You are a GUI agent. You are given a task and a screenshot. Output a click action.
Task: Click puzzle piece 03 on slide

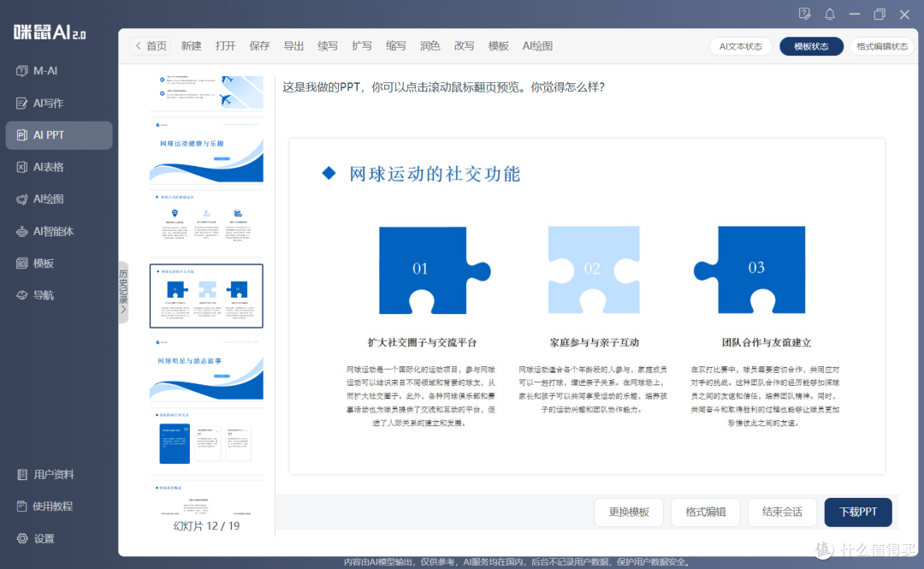pyautogui.click(x=749, y=270)
